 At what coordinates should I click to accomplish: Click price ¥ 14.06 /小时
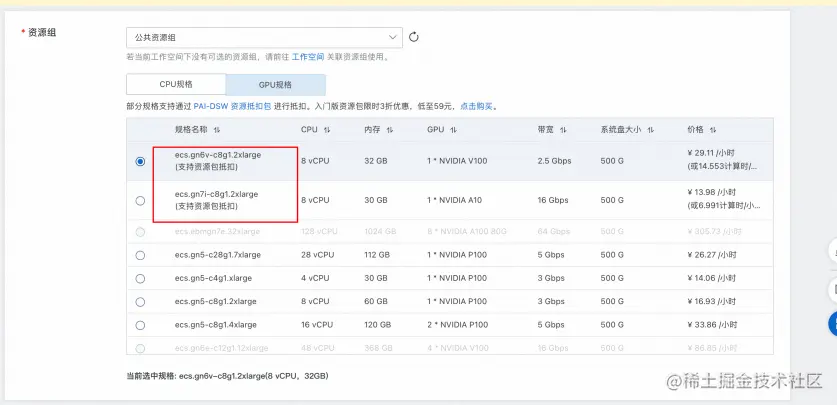(712, 278)
